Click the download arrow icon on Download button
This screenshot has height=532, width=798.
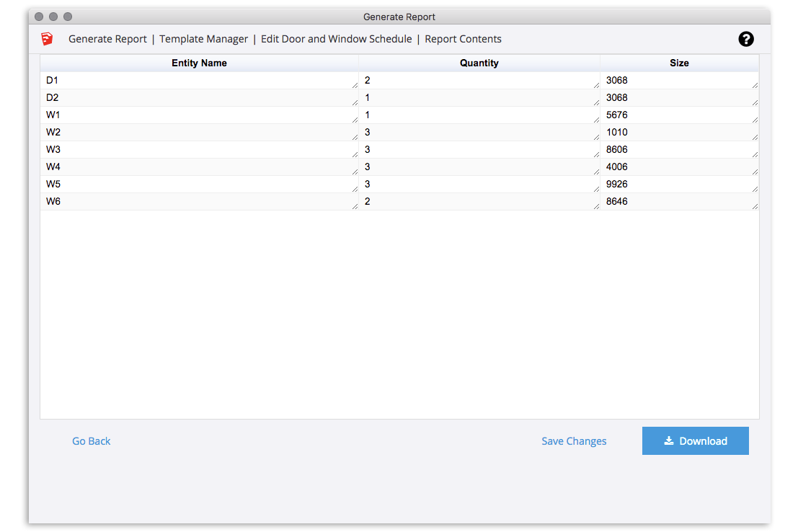click(669, 441)
